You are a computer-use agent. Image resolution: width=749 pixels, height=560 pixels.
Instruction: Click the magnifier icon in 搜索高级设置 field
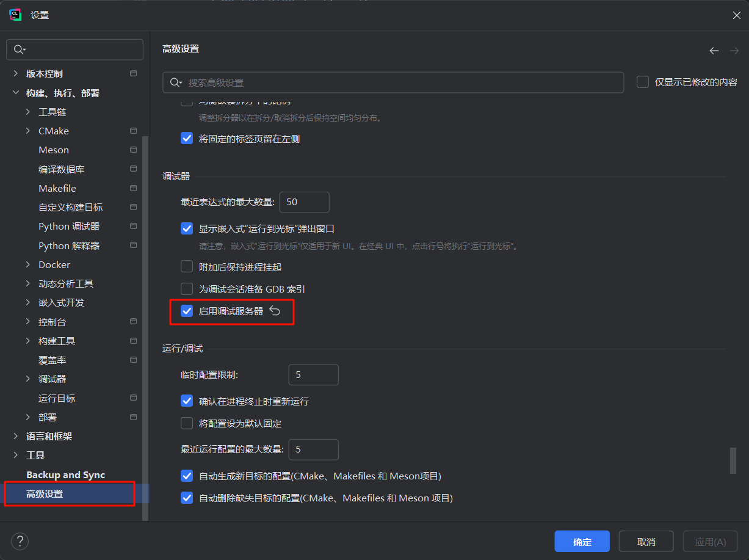pos(176,82)
